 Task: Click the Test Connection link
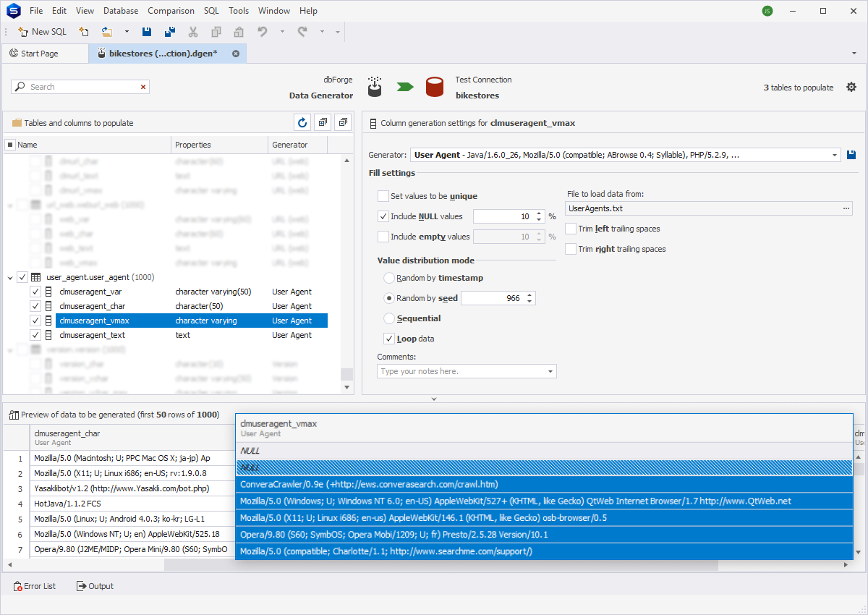(483, 80)
